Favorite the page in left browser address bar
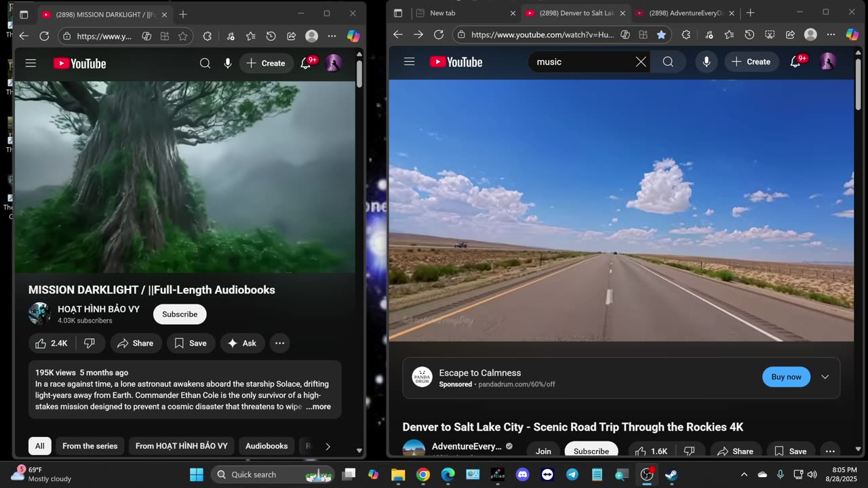 182,36
